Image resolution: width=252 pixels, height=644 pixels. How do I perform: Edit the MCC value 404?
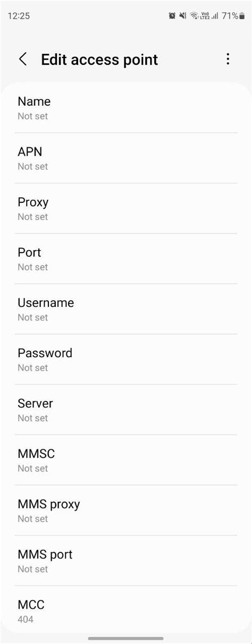coord(126,611)
